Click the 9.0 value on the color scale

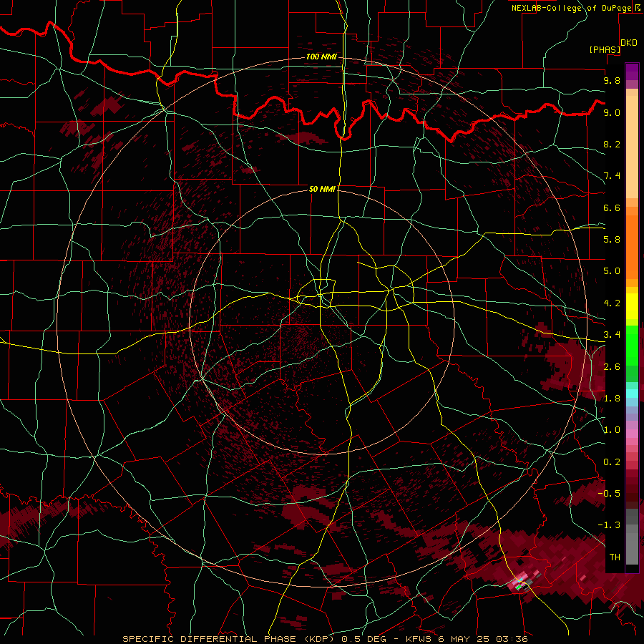(612, 112)
